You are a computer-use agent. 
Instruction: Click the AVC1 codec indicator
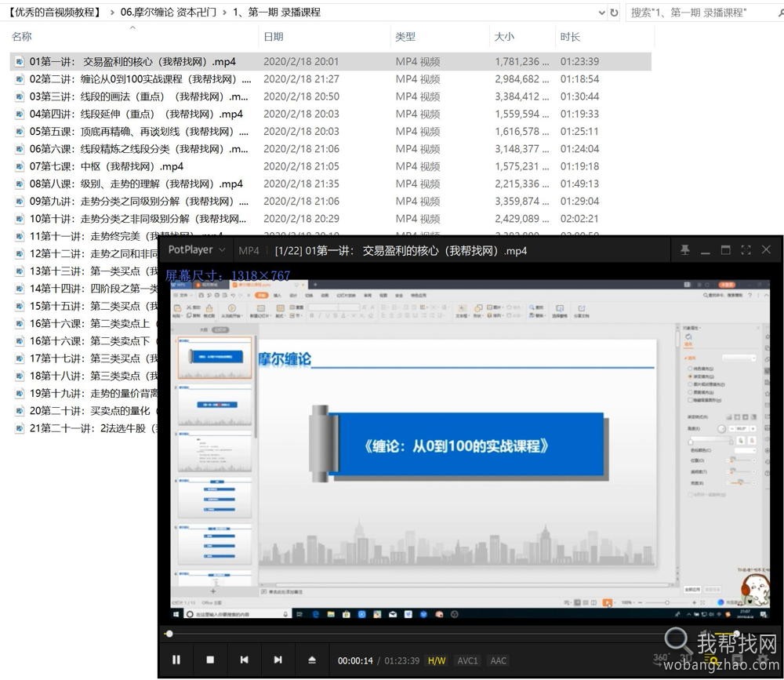468,660
